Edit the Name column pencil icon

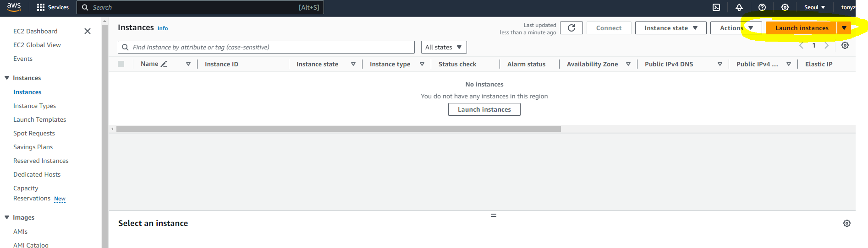pyautogui.click(x=164, y=64)
